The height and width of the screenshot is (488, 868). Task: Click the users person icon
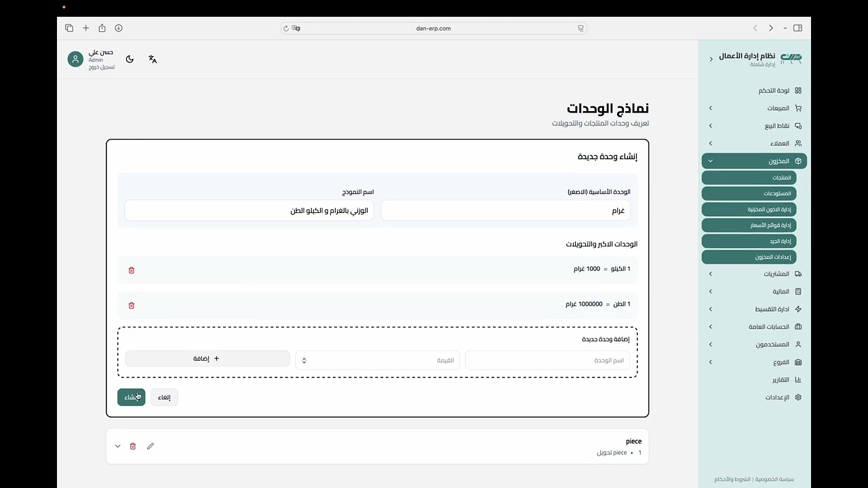click(x=798, y=344)
